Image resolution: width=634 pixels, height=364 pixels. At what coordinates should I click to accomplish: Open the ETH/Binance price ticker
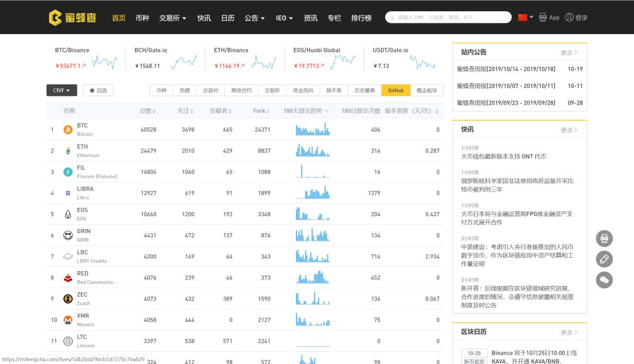point(245,58)
